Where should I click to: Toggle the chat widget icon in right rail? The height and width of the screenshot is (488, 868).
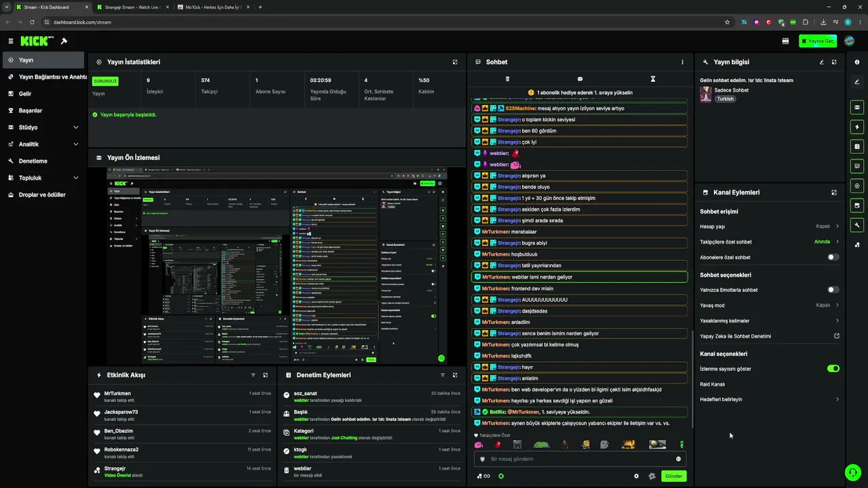[x=857, y=166]
